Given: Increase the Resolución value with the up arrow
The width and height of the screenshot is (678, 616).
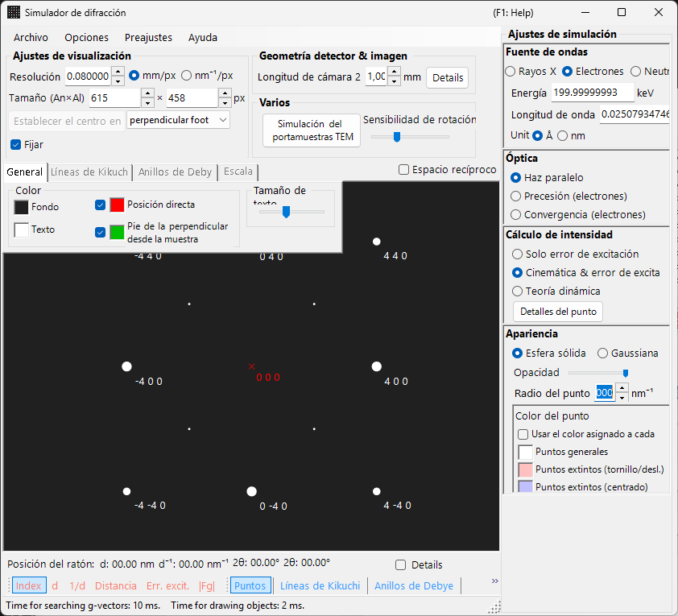Looking at the screenshot, I should tap(118, 72).
